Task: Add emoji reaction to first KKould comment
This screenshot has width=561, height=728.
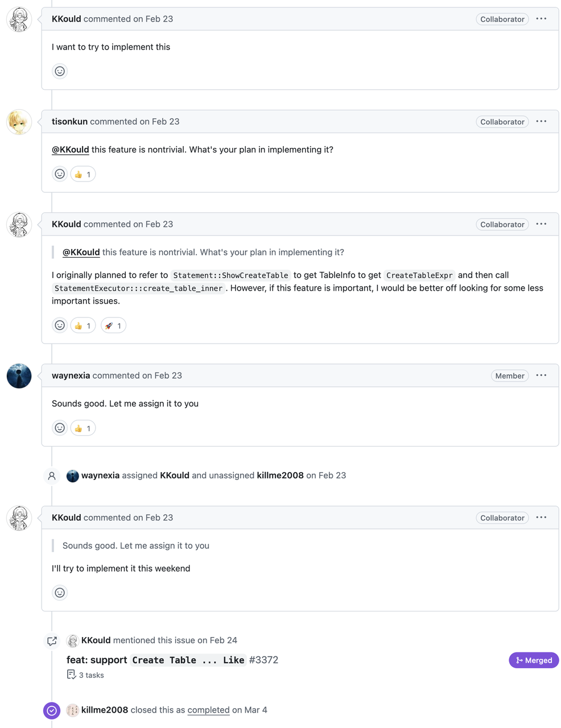Action: click(60, 71)
